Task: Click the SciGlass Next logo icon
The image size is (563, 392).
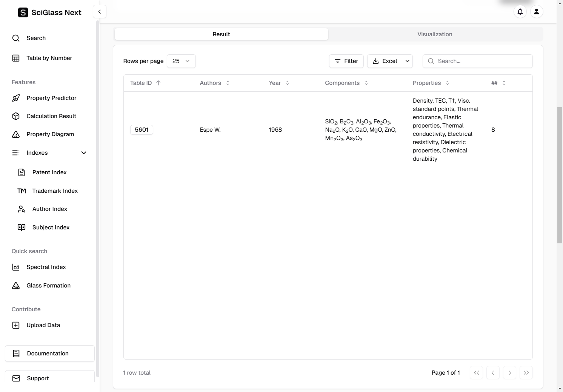Action: tap(23, 12)
